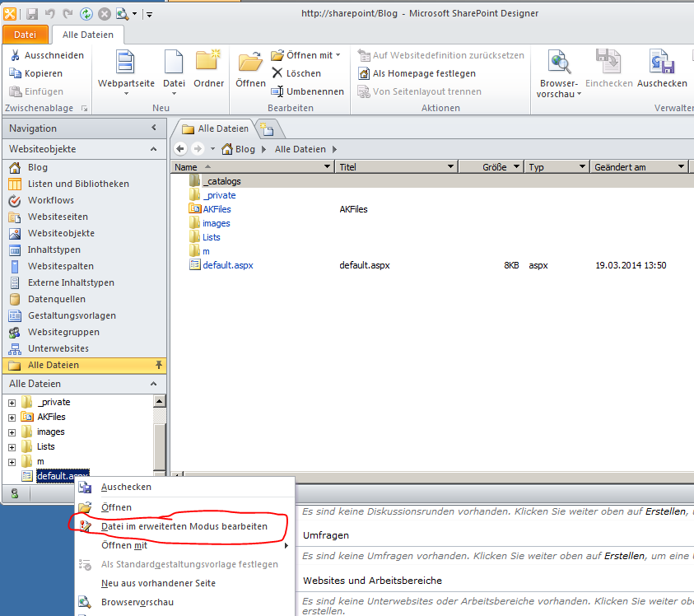Select the Alle Dateien document tab
Image resolution: width=694 pixels, height=616 pixels.
[216, 128]
